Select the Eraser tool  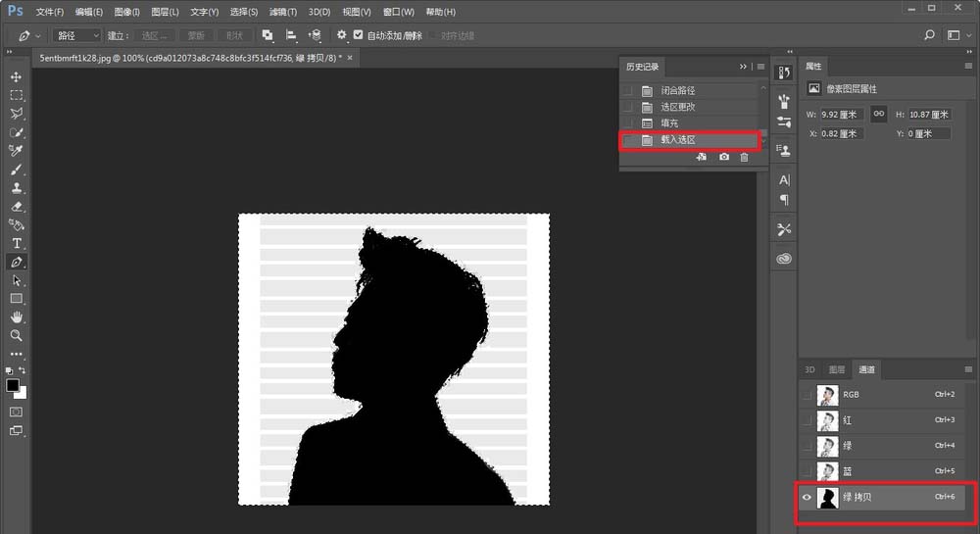tap(16, 207)
